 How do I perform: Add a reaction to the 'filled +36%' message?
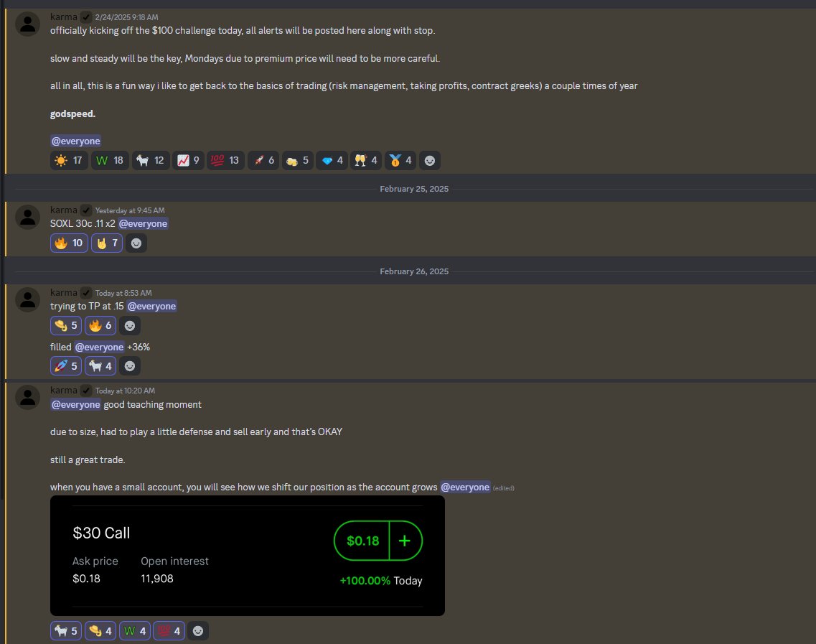[130, 366]
